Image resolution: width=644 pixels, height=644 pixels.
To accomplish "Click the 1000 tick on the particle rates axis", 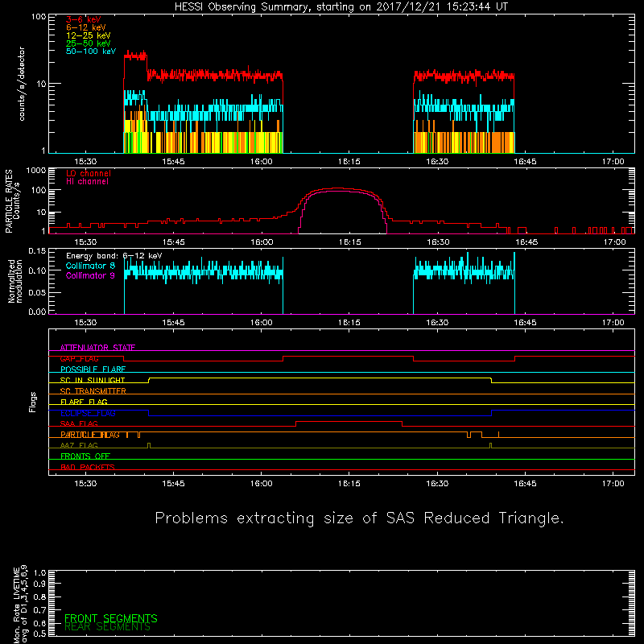I will tap(36, 170).
